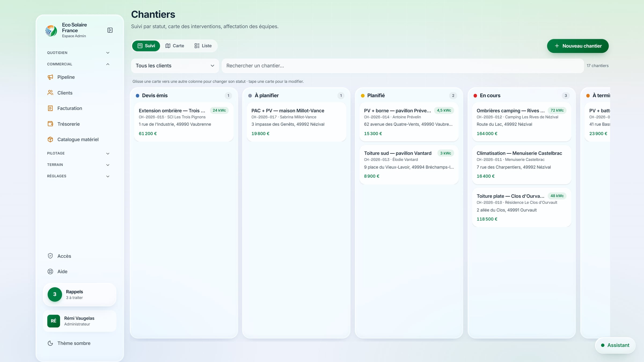The height and width of the screenshot is (362, 644).
Task: Open the Climatisation Menuiserie Castelbrac card
Action: (x=521, y=165)
